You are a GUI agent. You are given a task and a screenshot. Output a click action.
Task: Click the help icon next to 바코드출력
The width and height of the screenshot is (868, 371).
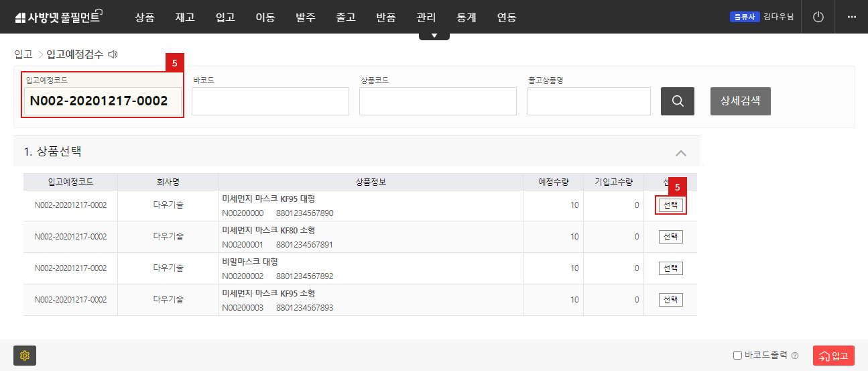point(795,356)
